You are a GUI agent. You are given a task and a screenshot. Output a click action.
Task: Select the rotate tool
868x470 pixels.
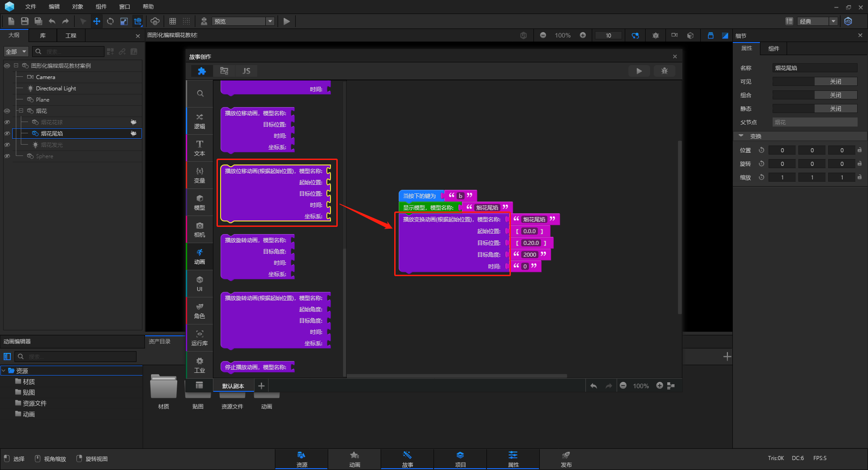(110, 21)
